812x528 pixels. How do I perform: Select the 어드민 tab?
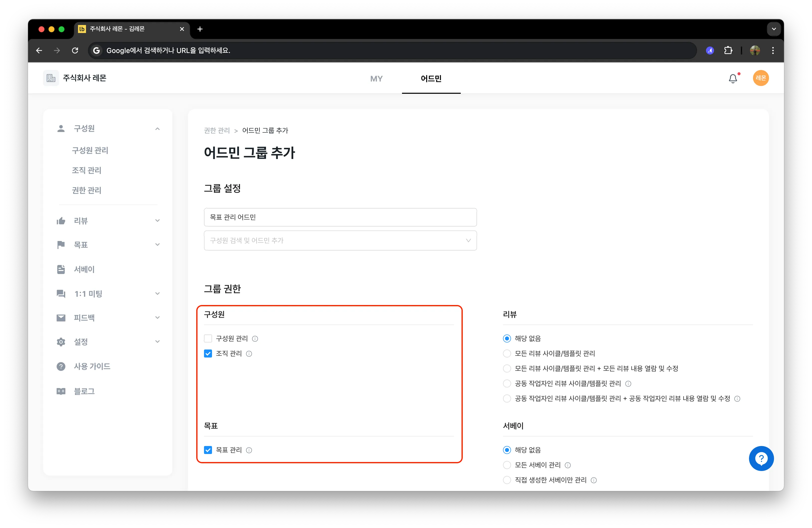431,78
